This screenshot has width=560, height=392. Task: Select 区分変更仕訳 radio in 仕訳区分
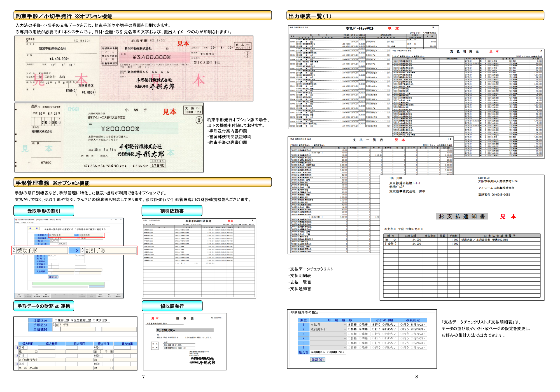pyautogui.click(x=81, y=320)
